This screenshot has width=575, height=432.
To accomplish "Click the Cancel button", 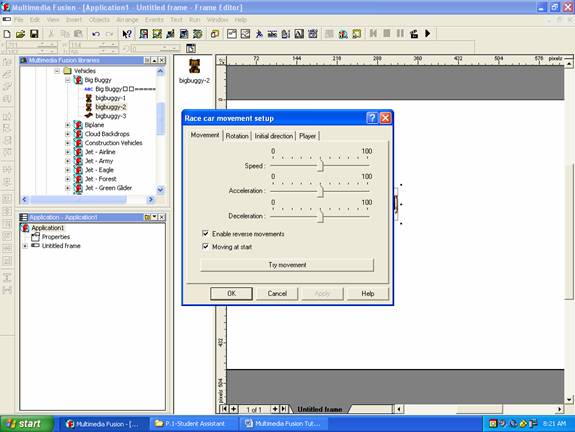I will (x=277, y=293).
